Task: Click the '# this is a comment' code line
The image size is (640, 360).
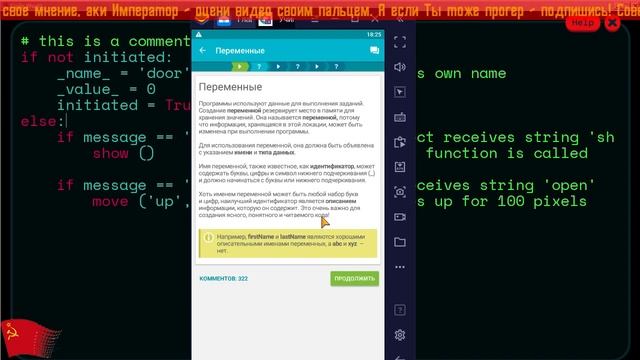Action: pyautogui.click(x=105, y=41)
